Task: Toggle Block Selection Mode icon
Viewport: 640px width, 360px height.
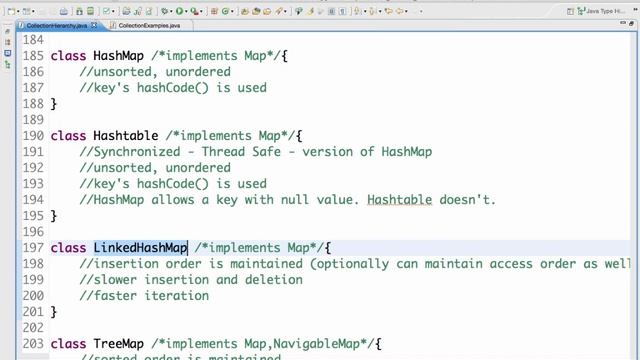Action: click(x=331, y=11)
